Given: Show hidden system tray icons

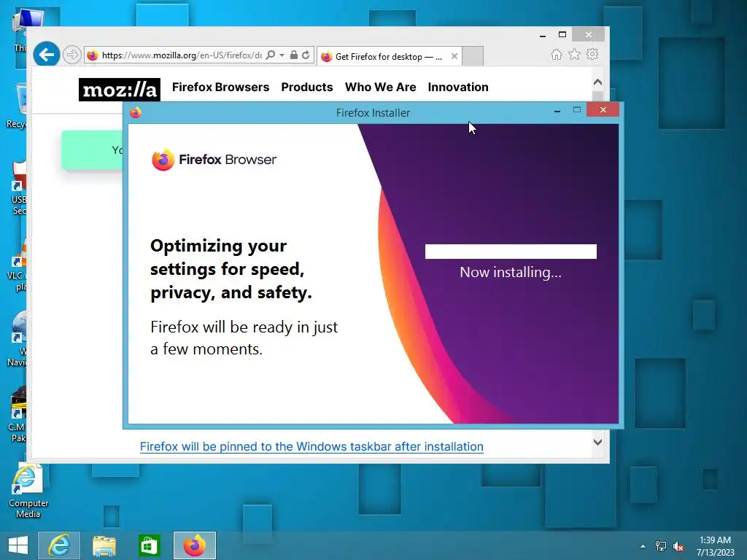Looking at the screenshot, I should (643, 546).
